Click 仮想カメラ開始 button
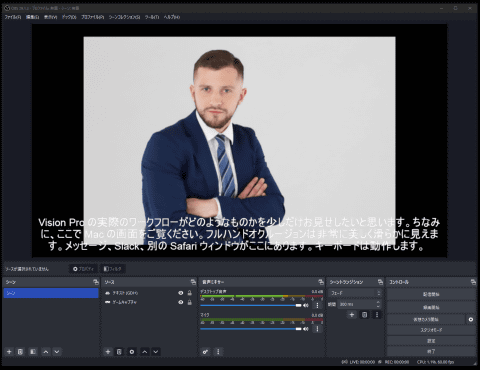 [x=426, y=319]
